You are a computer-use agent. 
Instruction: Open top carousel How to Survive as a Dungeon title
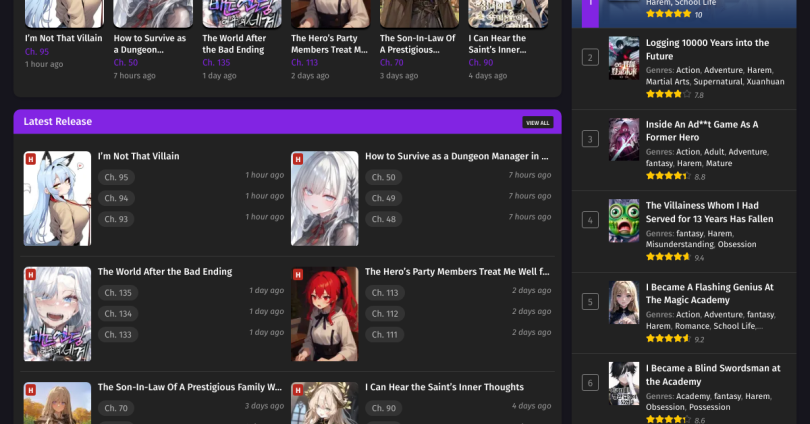click(150, 44)
